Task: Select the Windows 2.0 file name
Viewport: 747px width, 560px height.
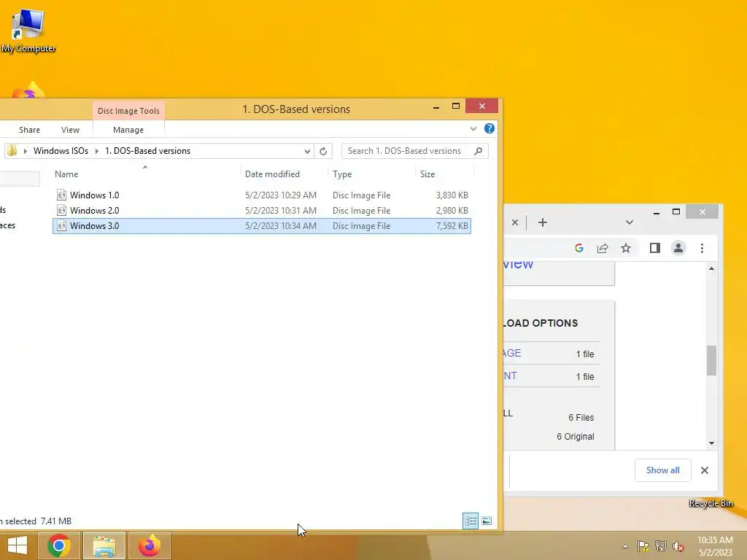Action: click(94, 210)
